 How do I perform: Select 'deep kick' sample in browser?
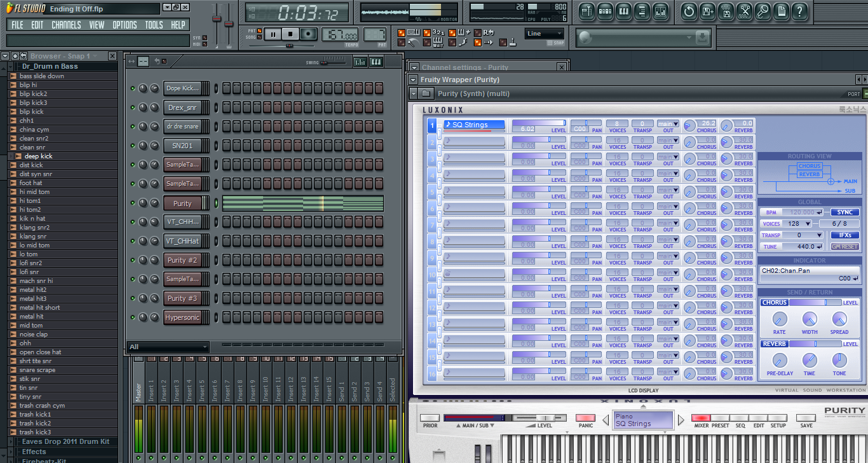[38, 156]
